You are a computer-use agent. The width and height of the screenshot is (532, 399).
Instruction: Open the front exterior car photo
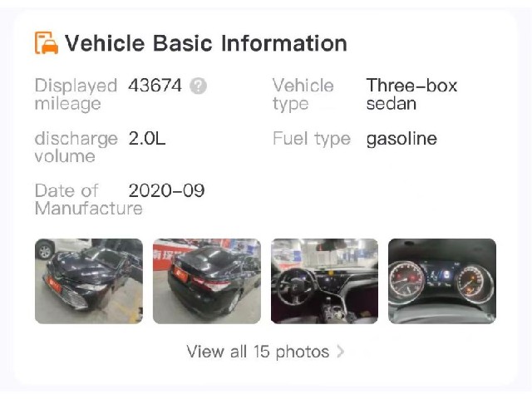[89, 281]
